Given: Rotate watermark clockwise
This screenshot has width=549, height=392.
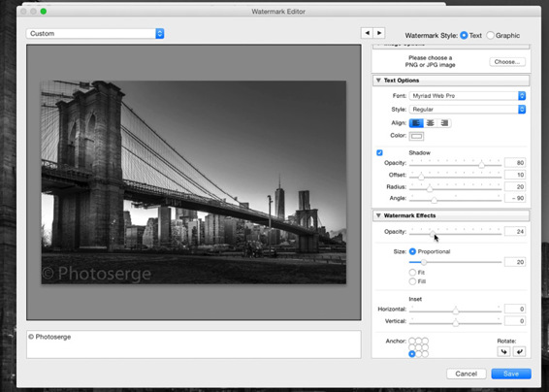Looking at the screenshot, I should [x=519, y=351].
